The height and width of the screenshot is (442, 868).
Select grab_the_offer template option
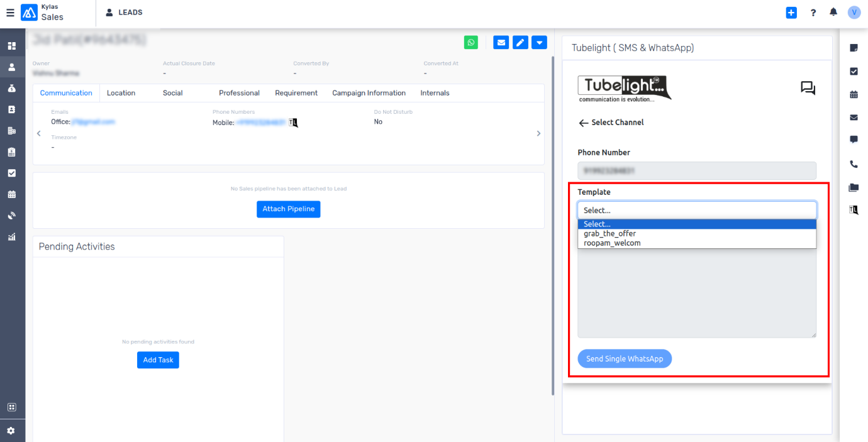click(609, 233)
